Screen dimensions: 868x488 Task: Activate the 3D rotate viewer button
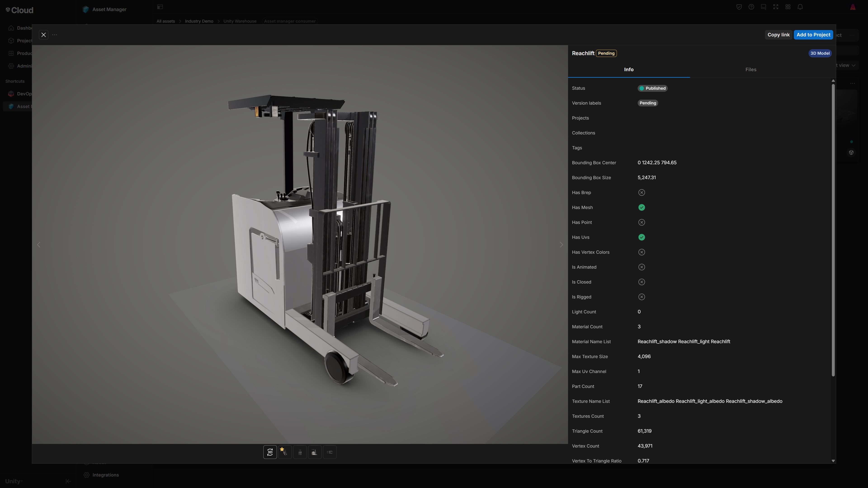click(x=270, y=452)
